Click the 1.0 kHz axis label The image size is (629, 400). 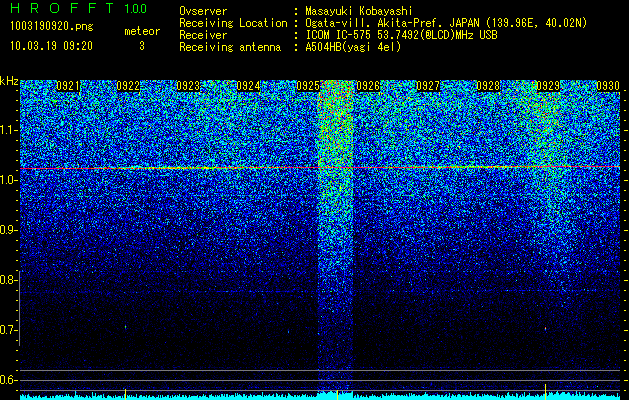[x=8, y=181]
